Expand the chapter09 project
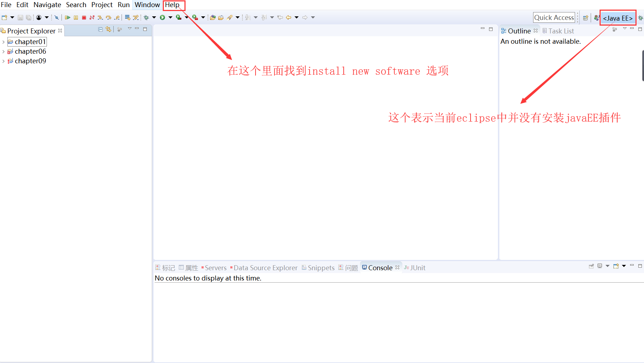The image size is (644, 363). pyautogui.click(x=3, y=61)
